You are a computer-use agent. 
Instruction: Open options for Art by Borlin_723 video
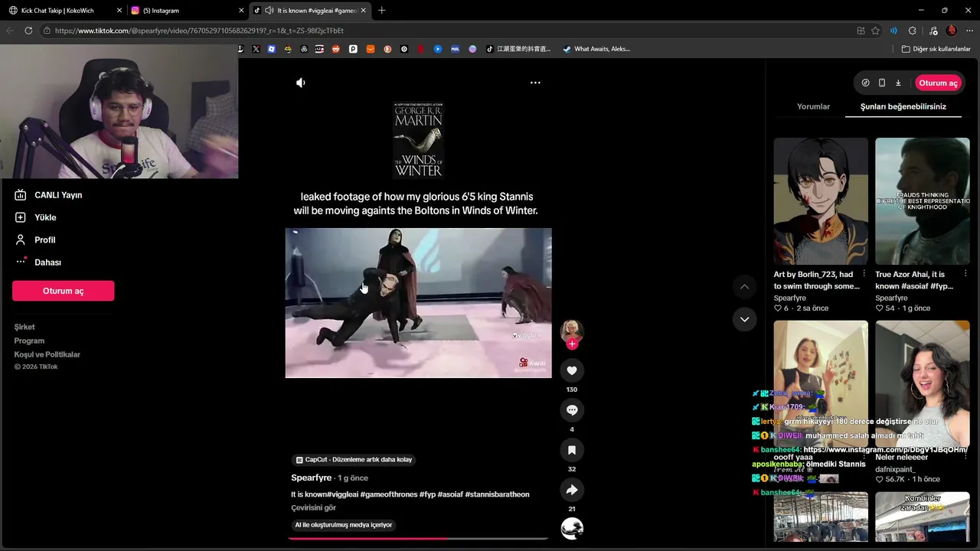(864, 274)
